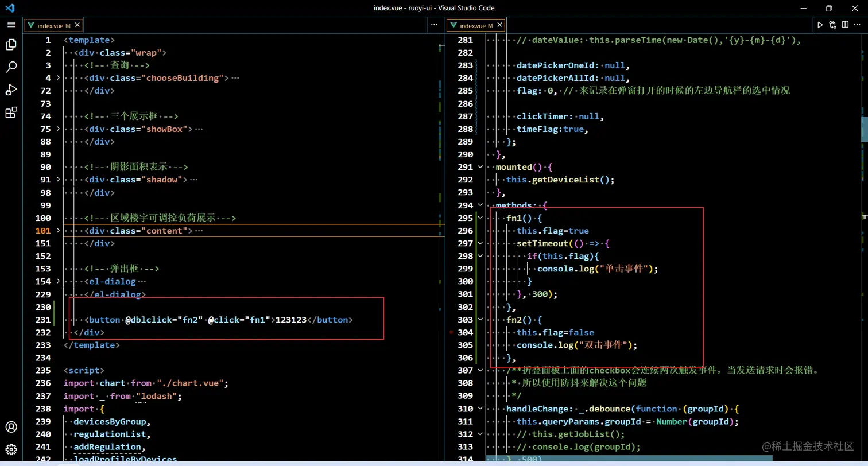Click the Run code play icon
868x466 pixels.
pyautogui.click(x=820, y=25)
